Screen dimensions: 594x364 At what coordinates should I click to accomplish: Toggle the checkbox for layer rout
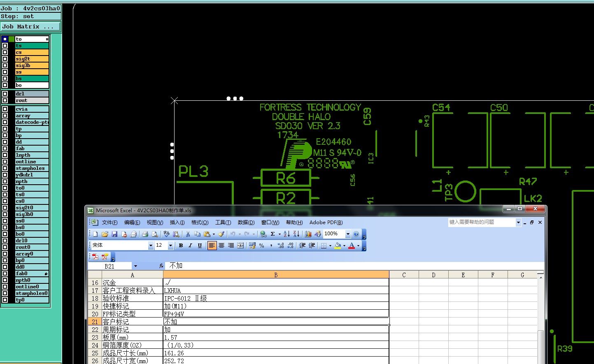point(5,100)
